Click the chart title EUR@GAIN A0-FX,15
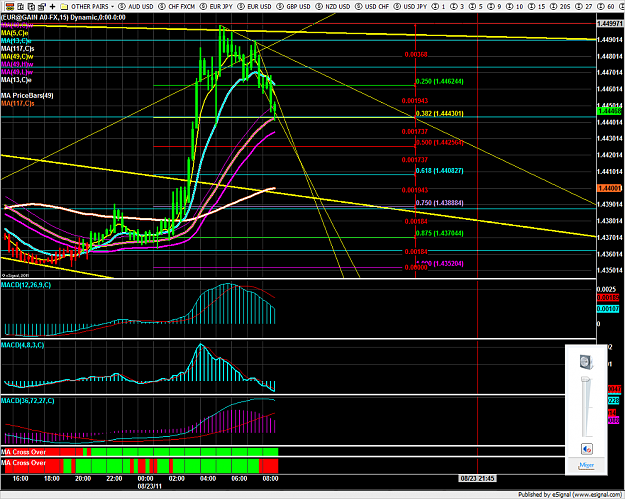Screen dimensions: 625x499 [63, 17]
